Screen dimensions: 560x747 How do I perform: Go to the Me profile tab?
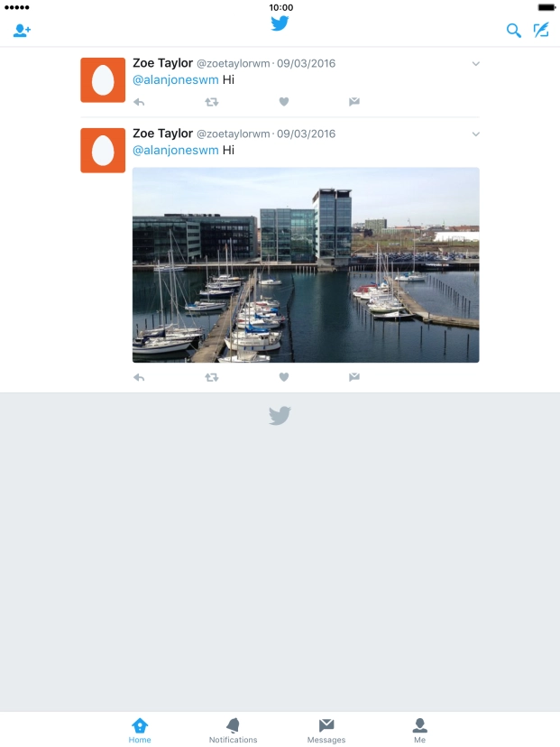coord(419,731)
